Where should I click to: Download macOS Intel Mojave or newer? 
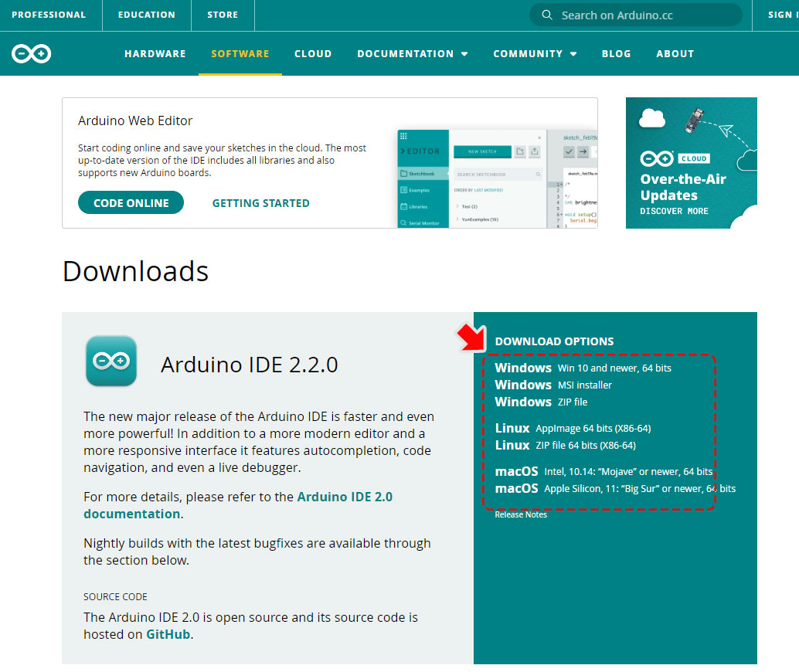(x=603, y=471)
